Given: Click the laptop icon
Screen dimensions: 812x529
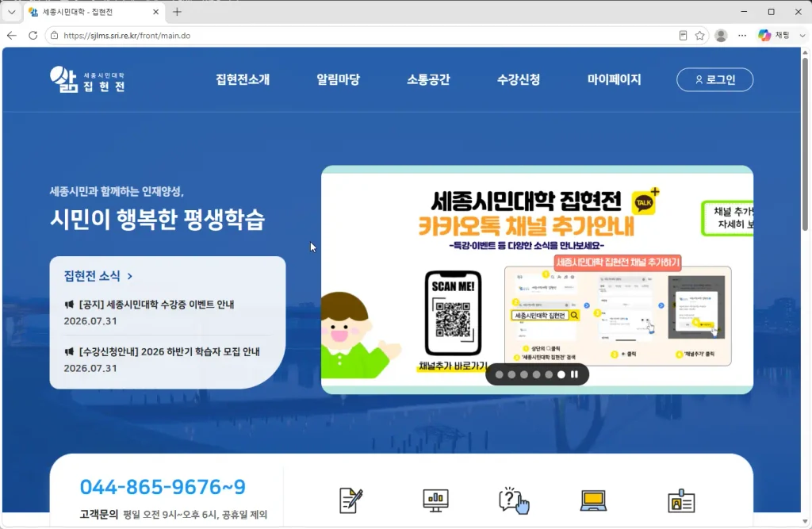Looking at the screenshot, I should [x=593, y=500].
